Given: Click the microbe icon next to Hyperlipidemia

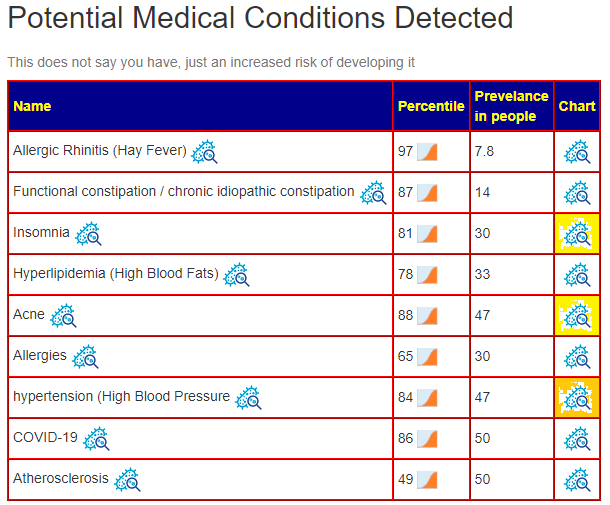Looking at the screenshot, I should point(236,275).
